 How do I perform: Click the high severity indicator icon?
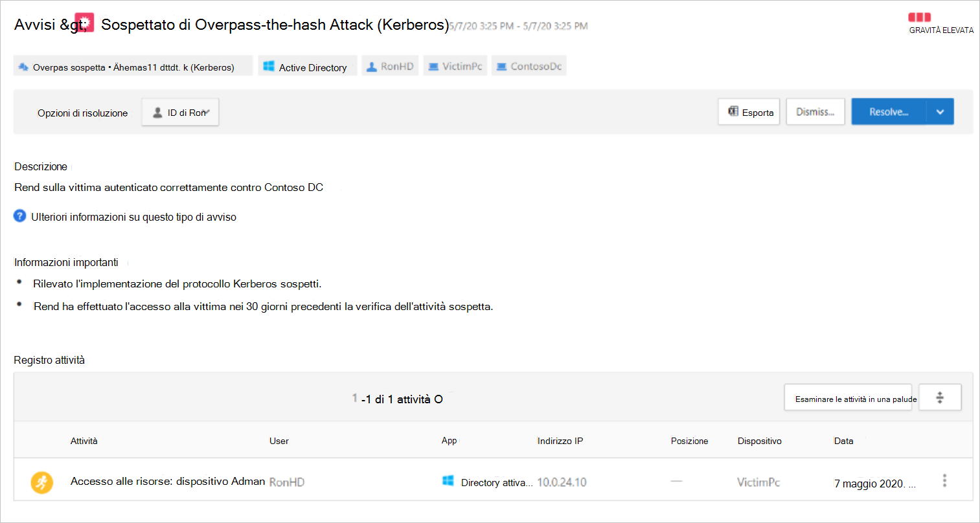919,17
